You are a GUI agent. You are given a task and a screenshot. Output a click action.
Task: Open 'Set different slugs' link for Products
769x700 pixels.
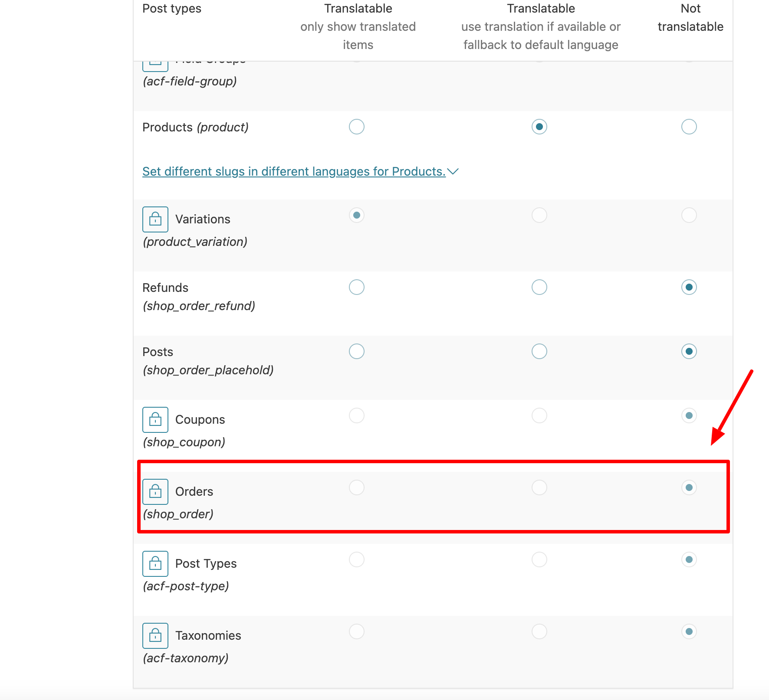(x=294, y=172)
